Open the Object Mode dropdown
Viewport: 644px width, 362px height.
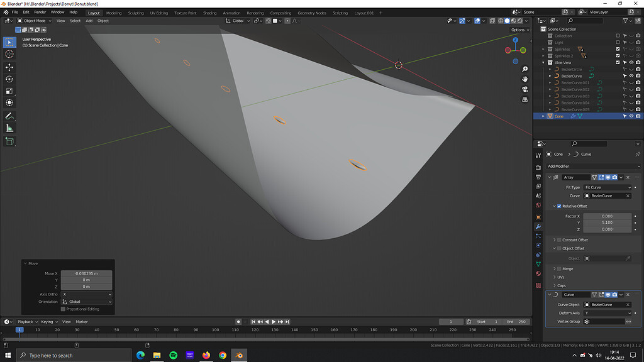(35, 21)
